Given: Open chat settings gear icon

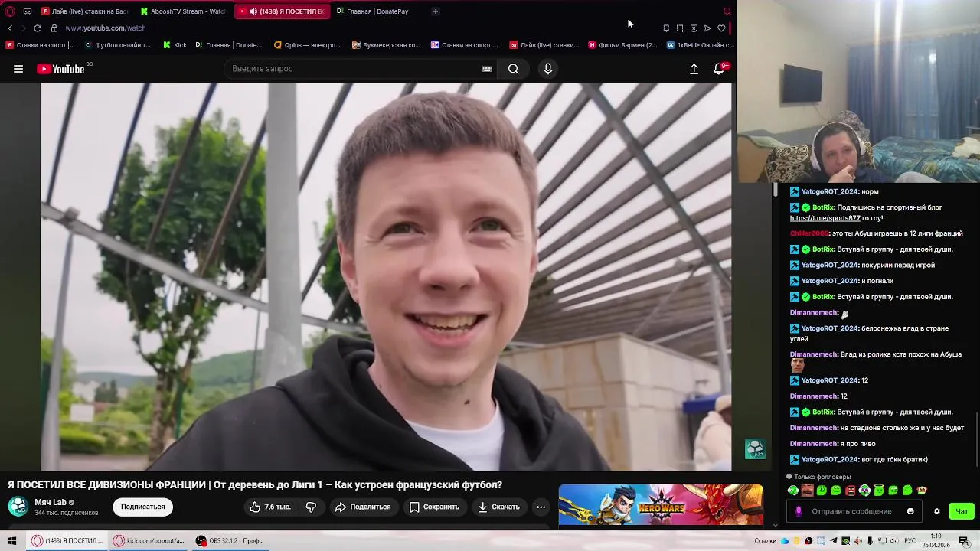Looking at the screenshot, I should click(936, 511).
